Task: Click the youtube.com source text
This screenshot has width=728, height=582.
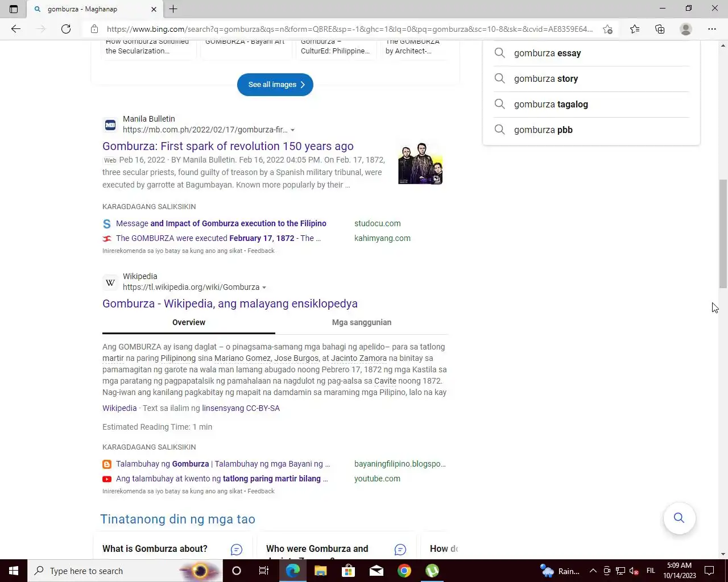Action: [377, 479]
